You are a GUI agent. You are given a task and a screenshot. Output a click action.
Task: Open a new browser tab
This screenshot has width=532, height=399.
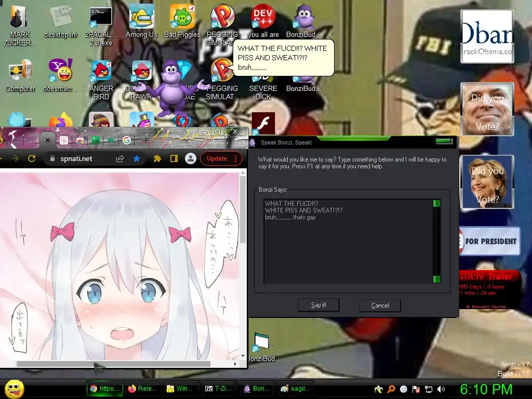tap(145, 140)
